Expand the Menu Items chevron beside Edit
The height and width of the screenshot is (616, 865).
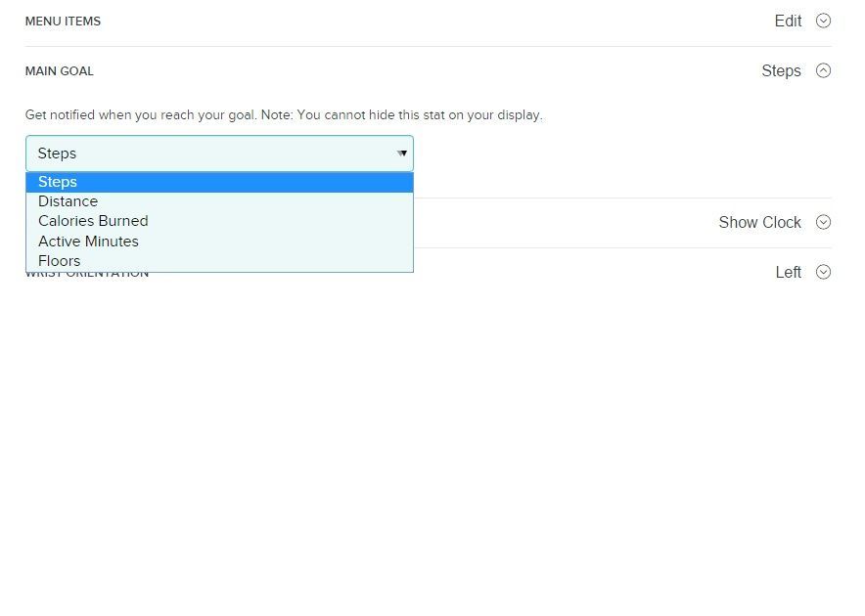[823, 21]
